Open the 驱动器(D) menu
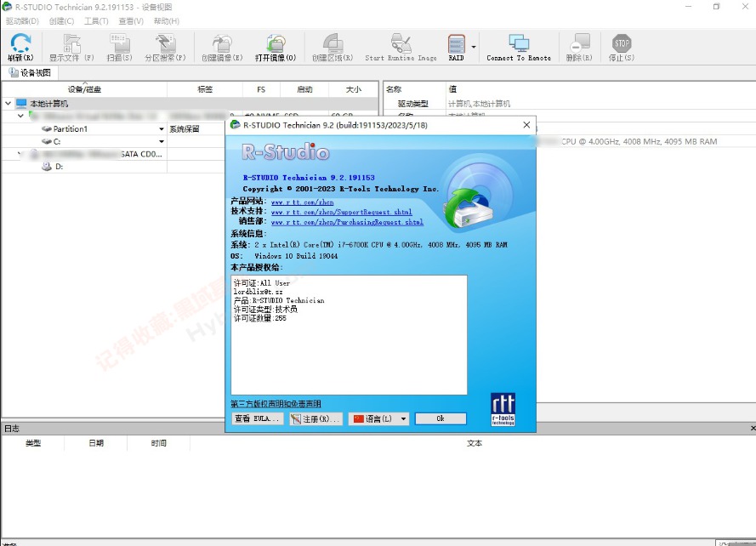 point(22,21)
